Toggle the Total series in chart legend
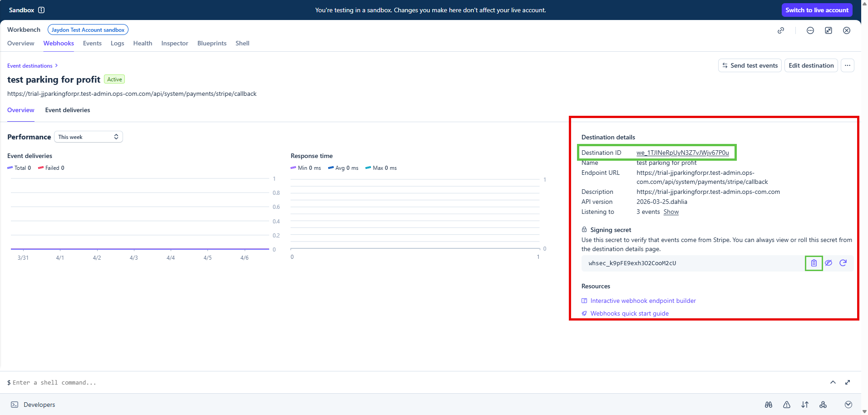Screen dimensions: 868x415 click(x=20, y=168)
